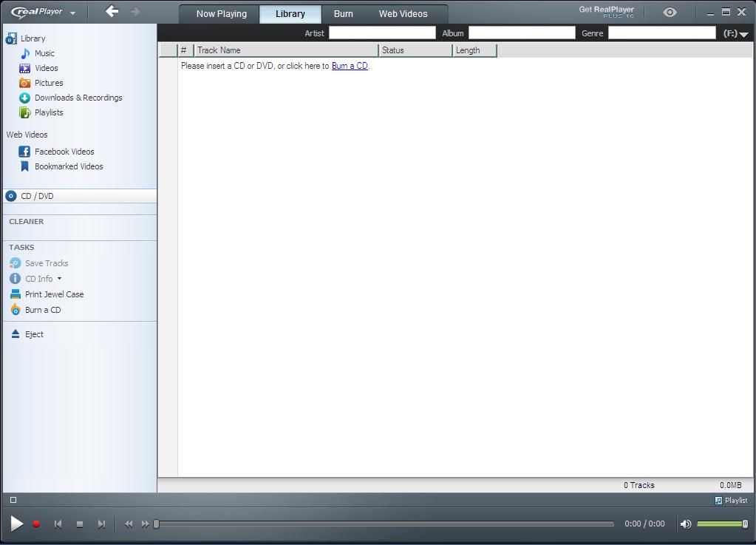The width and height of the screenshot is (756, 545).
Task: Select the Library tab
Action: tap(290, 14)
